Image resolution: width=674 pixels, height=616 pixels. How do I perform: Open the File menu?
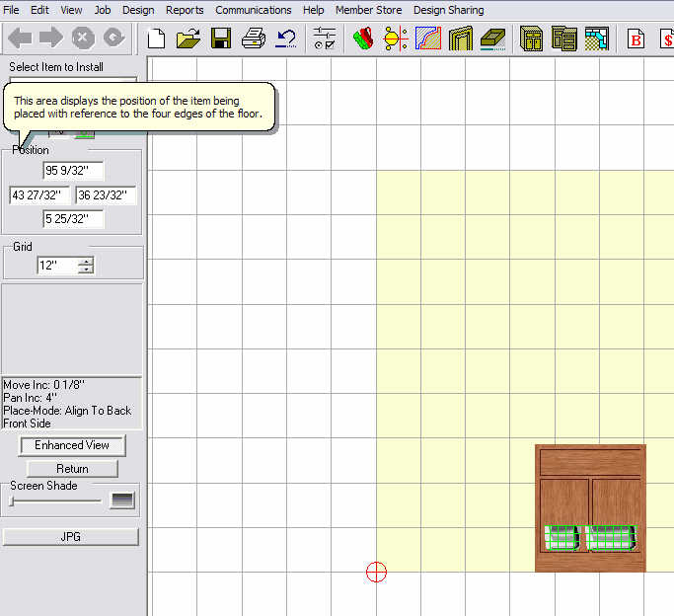coord(11,10)
